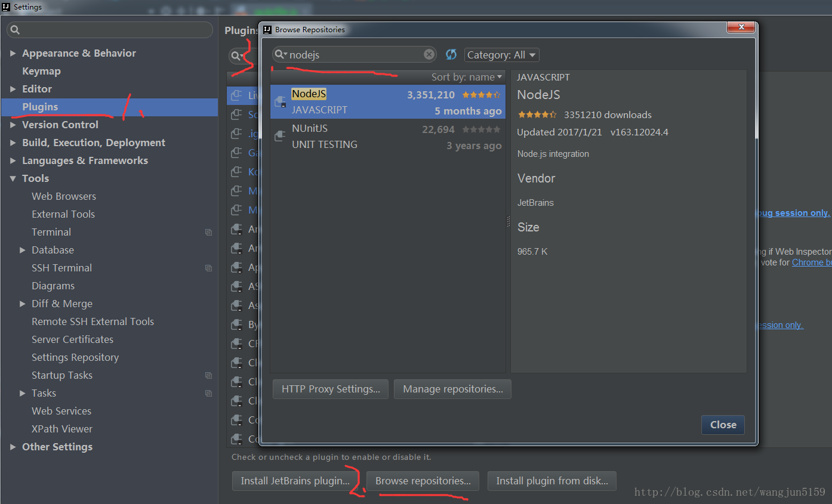The width and height of the screenshot is (832, 504).
Task: Collapse the Tools settings node
Action: (x=13, y=178)
